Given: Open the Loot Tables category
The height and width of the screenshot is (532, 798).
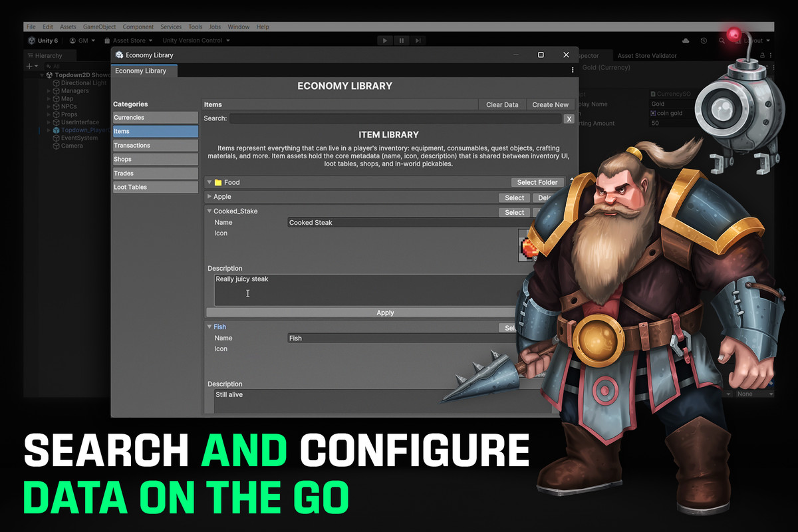Looking at the screenshot, I should 155,188.
